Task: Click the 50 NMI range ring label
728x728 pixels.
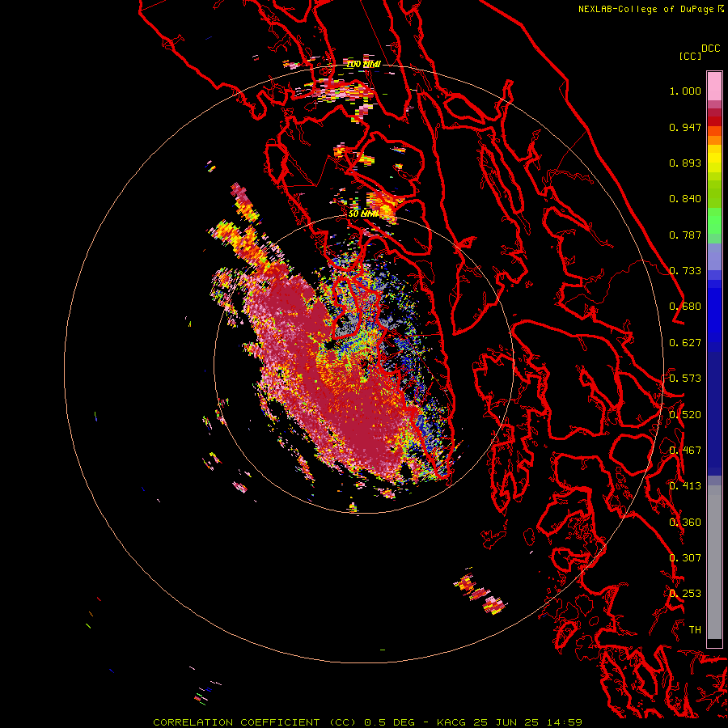Action: [x=363, y=214]
